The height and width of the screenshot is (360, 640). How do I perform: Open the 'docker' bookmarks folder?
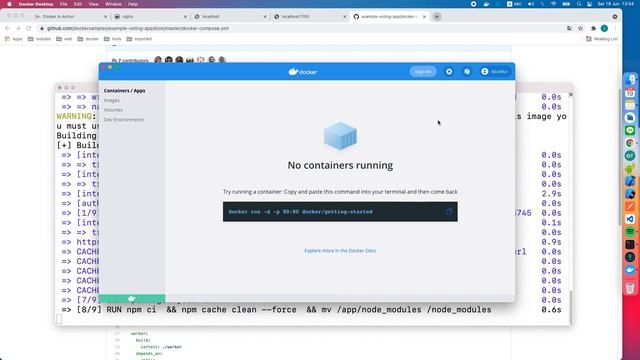tap(88, 39)
